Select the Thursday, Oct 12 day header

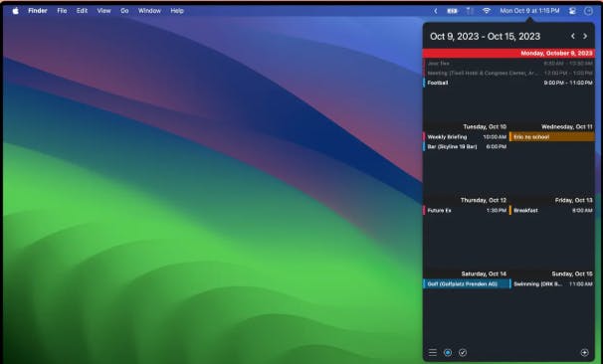tap(484, 200)
